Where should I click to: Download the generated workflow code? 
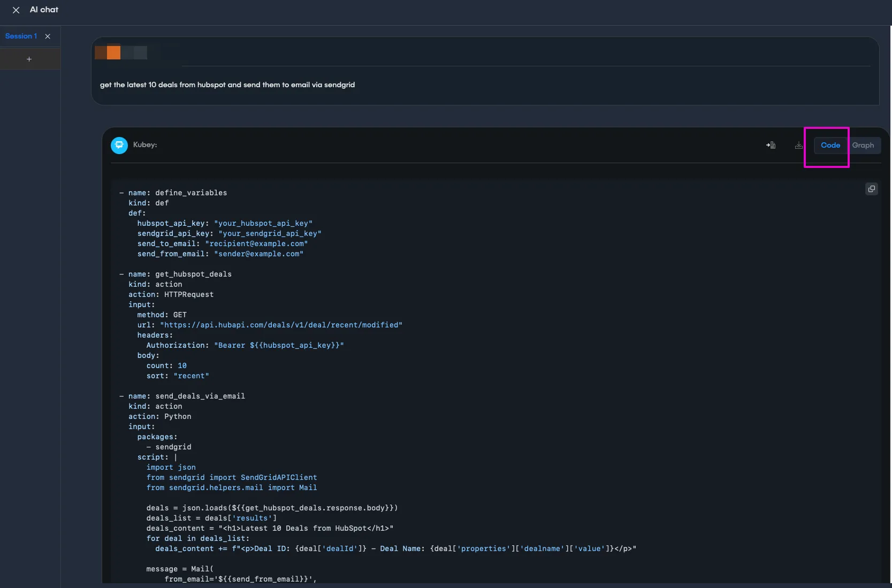[x=799, y=145]
